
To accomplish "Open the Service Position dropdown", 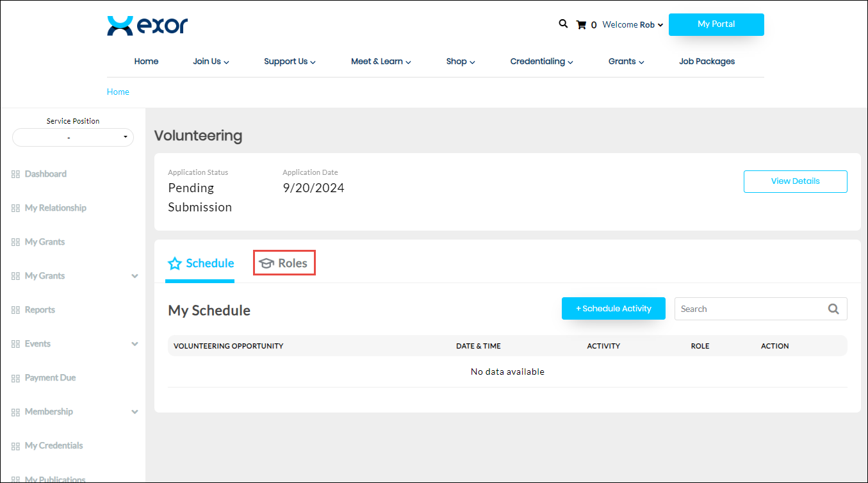I will tap(73, 137).
